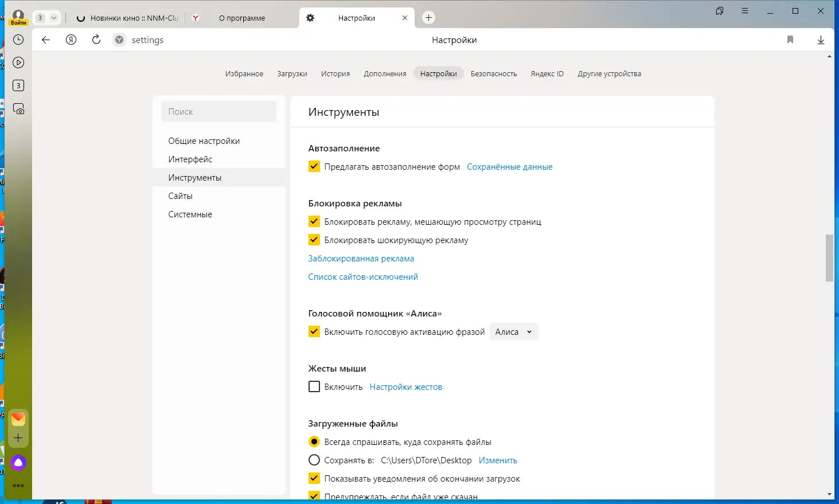Toggle Блокировать рекламу, мешающую просмотру страниц
The width and height of the screenshot is (839, 504).
coord(314,222)
